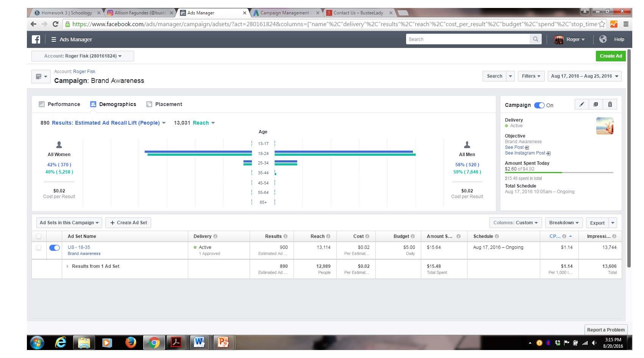Click Roger's profile picture
Image resolution: width=644 pixels, height=358 pixels.
[x=559, y=39]
